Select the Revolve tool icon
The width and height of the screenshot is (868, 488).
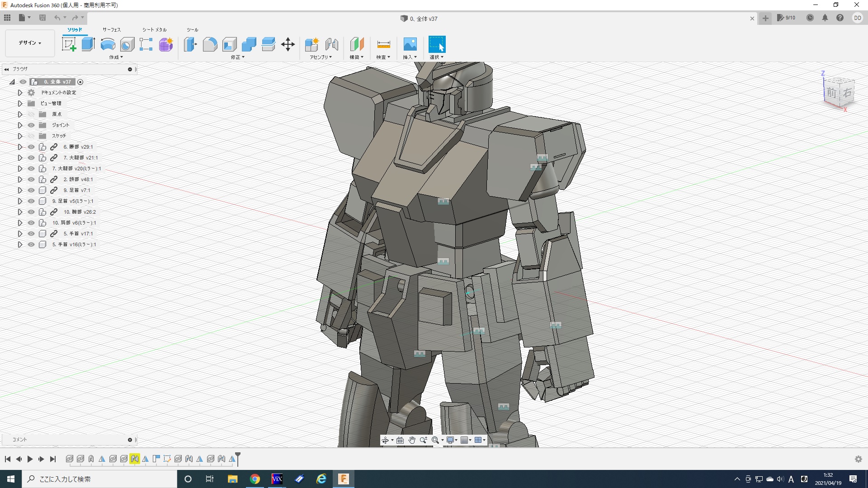pos(108,44)
